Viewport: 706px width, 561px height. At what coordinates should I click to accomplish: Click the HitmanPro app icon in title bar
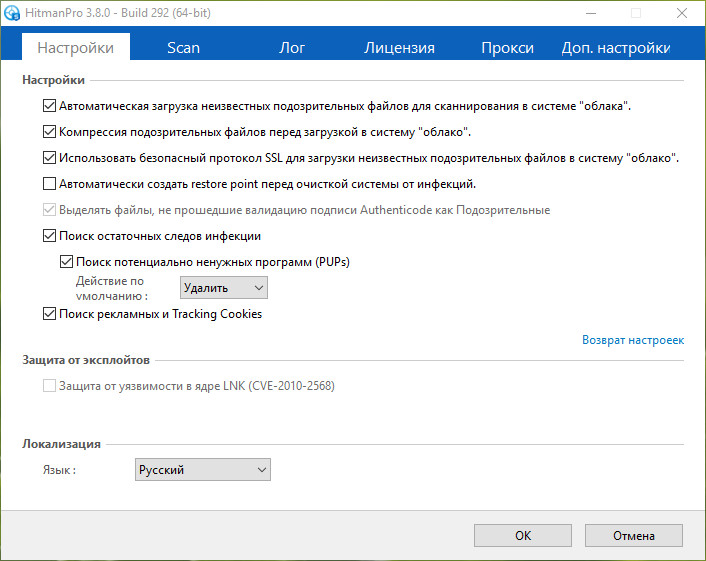point(12,13)
